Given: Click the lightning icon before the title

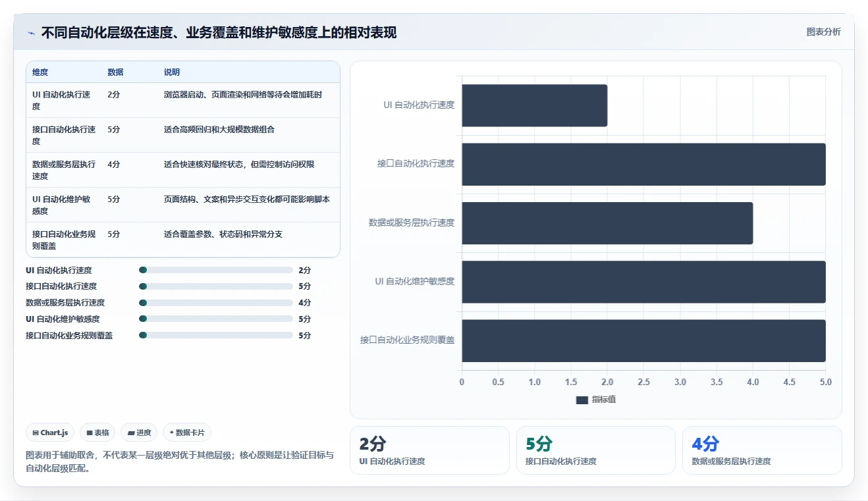Looking at the screenshot, I should point(31,33).
